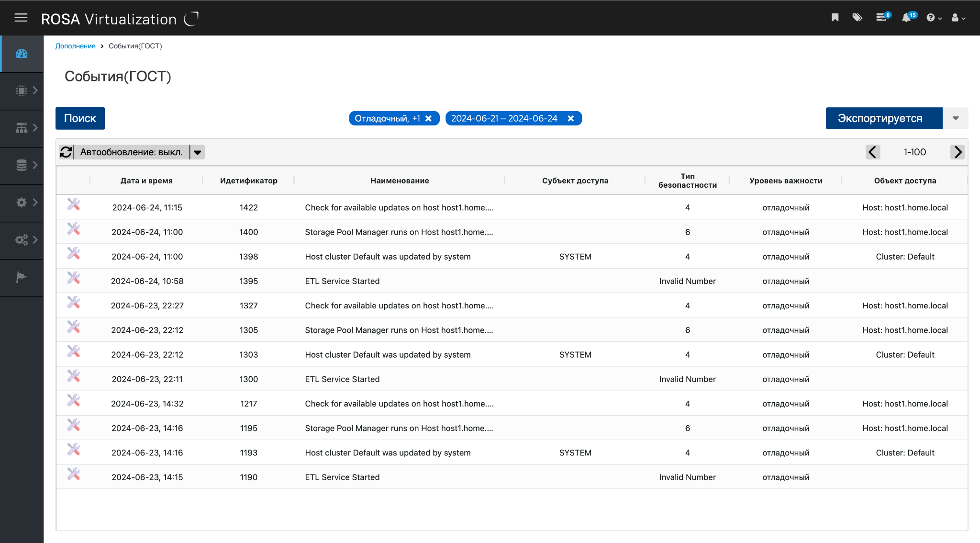The width and height of the screenshot is (980, 543).
Task: Open the tags icon in the header
Action: 857,18
